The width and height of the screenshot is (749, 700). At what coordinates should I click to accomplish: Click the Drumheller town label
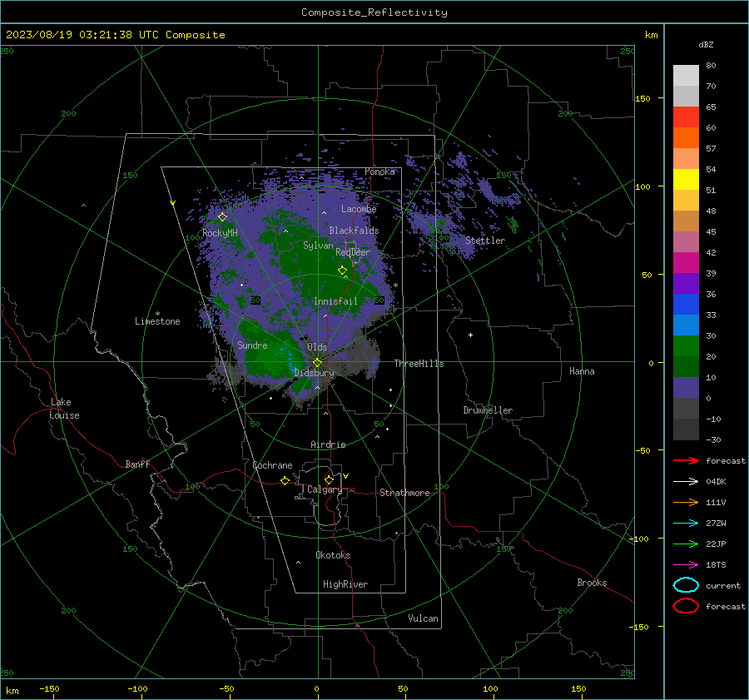click(488, 410)
